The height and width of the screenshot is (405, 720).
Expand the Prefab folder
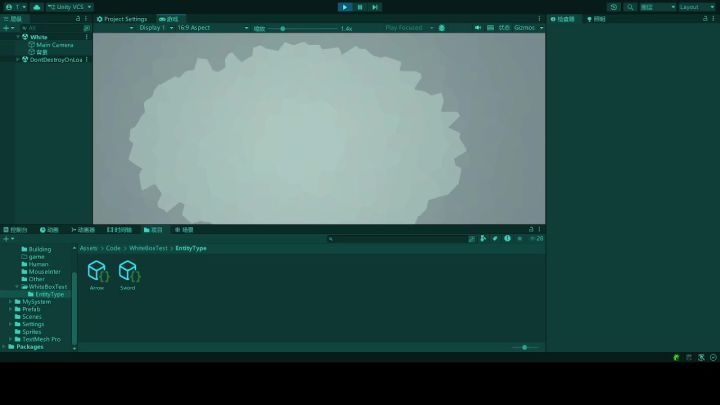coord(11,309)
